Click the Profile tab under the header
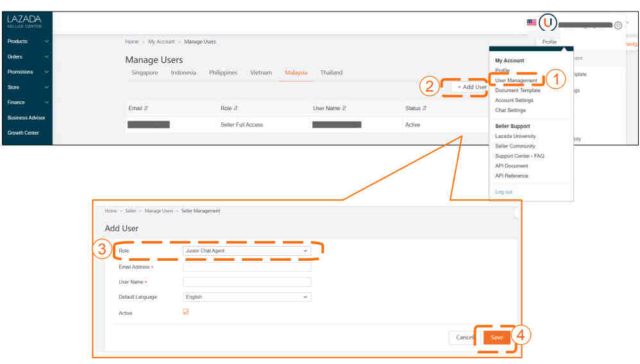Screen dimensions: 640x364 (549, 42)
